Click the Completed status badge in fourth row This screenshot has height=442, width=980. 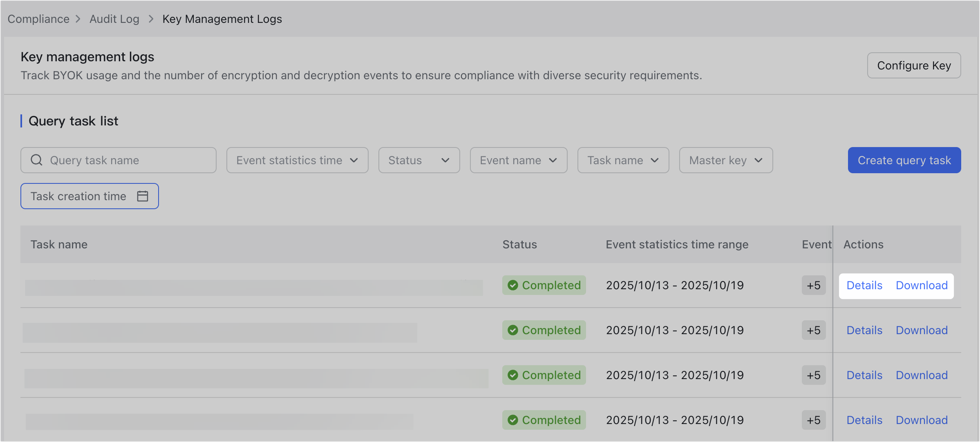point(544,420)
